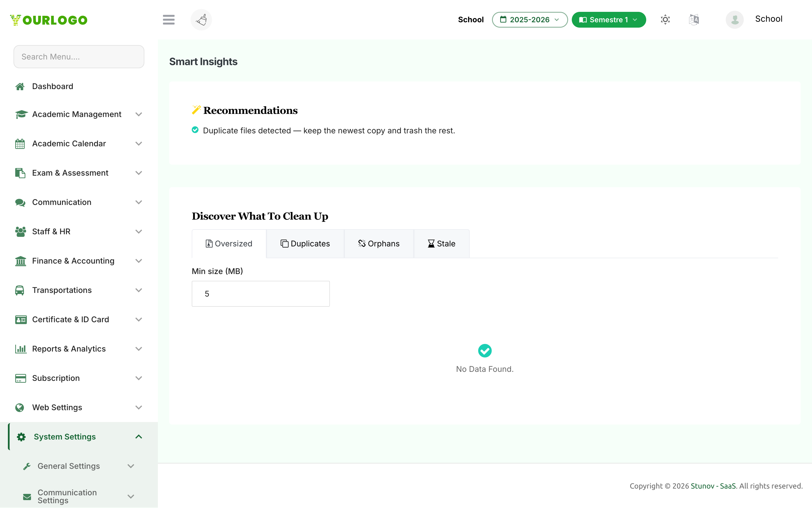812x508 pixels.
Task: Collapse System Settings up chevron
Action: point(139,437)
